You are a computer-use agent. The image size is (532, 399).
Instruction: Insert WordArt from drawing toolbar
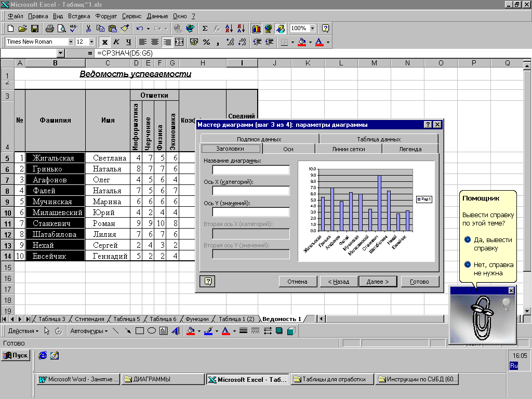[x=176, y=331]
